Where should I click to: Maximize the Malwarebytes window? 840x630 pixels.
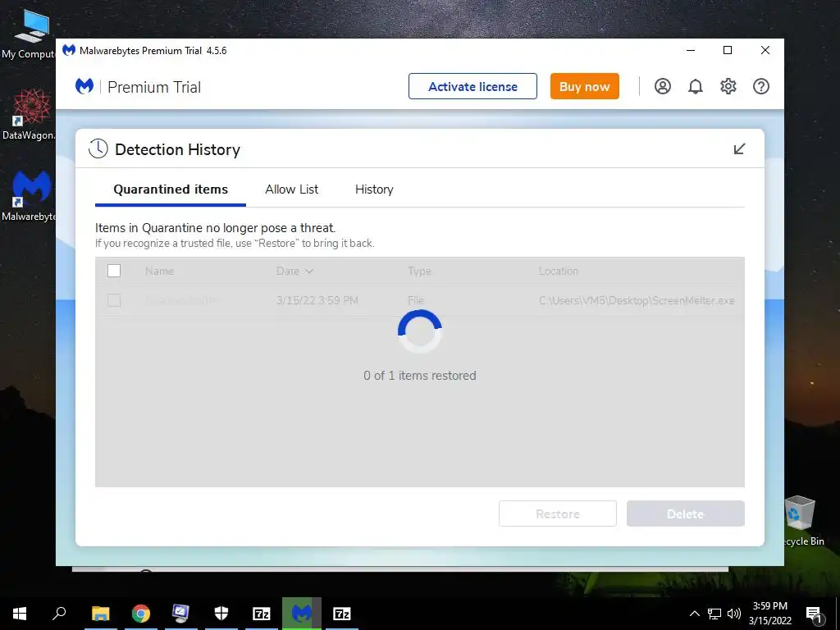coord(728,50)
